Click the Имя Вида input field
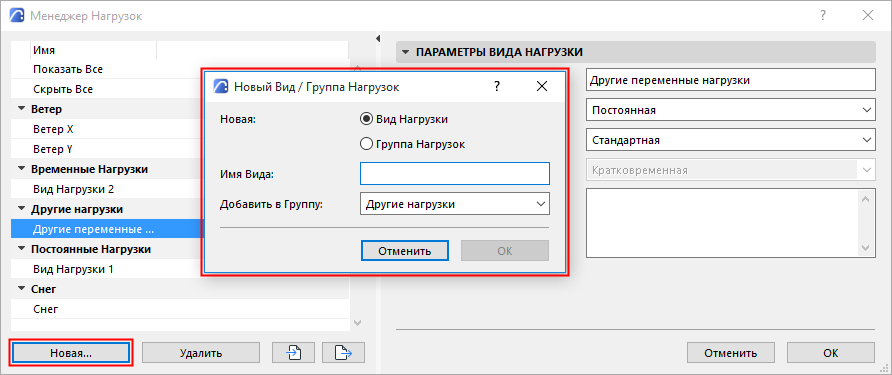The image size is (892, 375). point(455,174)
